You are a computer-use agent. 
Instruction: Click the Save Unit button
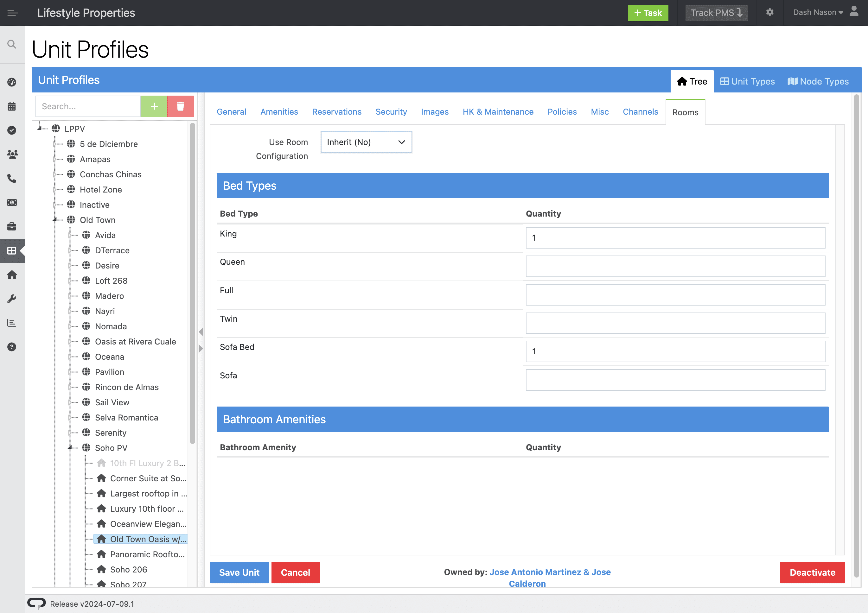coord(239,572)
